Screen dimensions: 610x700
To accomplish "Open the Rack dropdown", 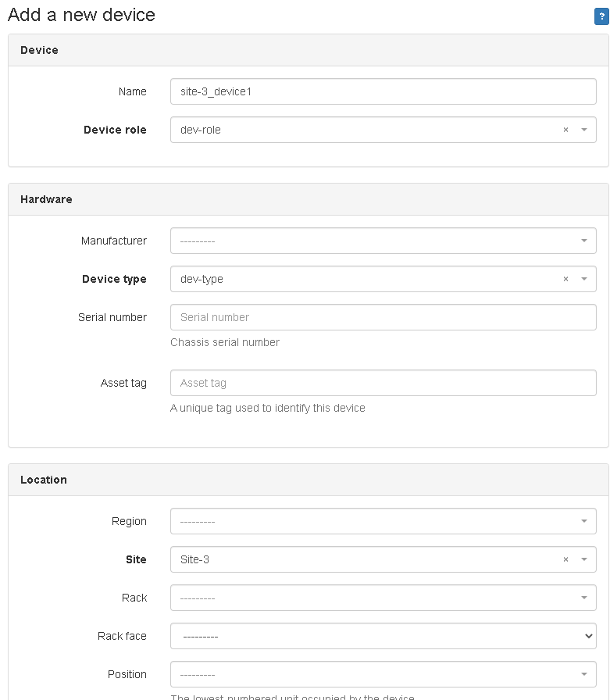I will [383, 598].
